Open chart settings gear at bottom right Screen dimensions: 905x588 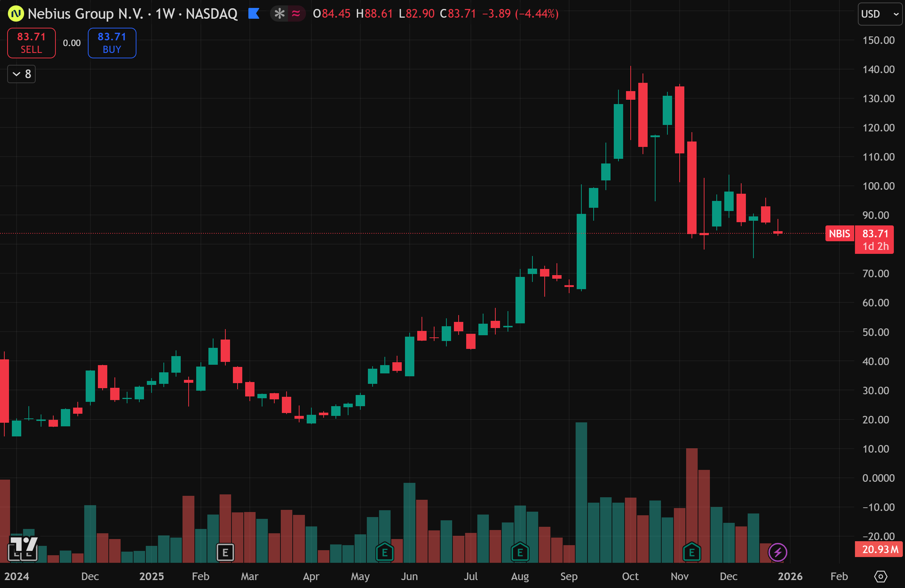880,576
